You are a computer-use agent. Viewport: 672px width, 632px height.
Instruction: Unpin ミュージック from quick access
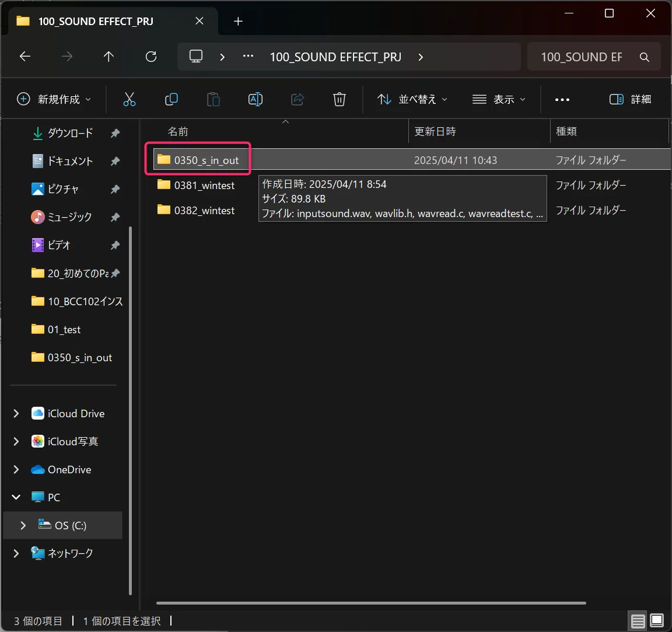click(115, 218)
